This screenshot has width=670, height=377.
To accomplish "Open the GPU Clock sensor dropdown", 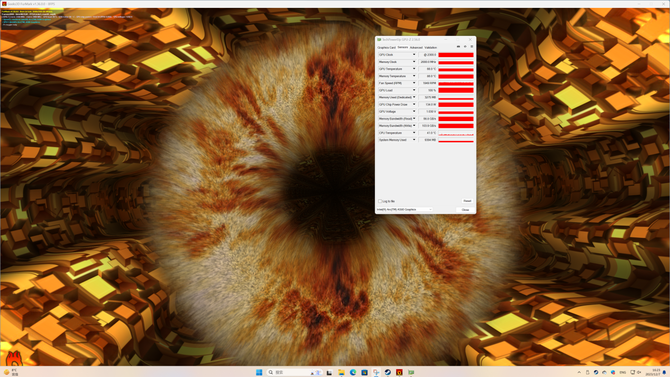I will coord(414,55).
